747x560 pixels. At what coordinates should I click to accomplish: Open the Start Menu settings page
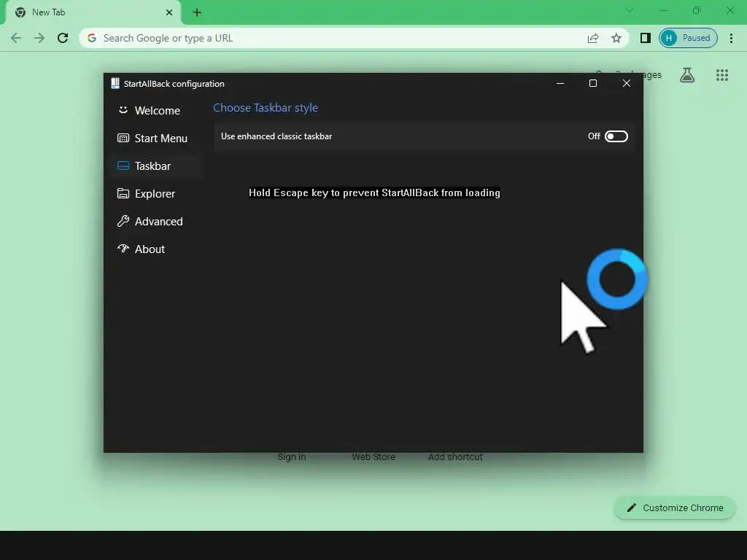click(x=158, y=138)
